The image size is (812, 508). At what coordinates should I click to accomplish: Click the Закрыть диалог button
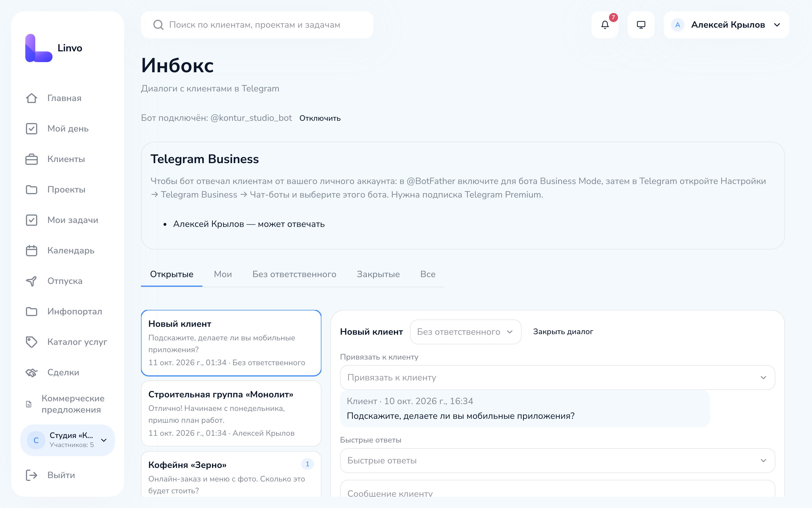[563, 332]
